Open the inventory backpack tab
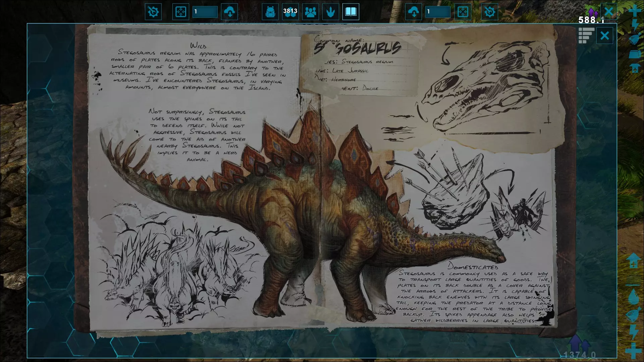Screen dimensions: 644x362 [270, 12]
